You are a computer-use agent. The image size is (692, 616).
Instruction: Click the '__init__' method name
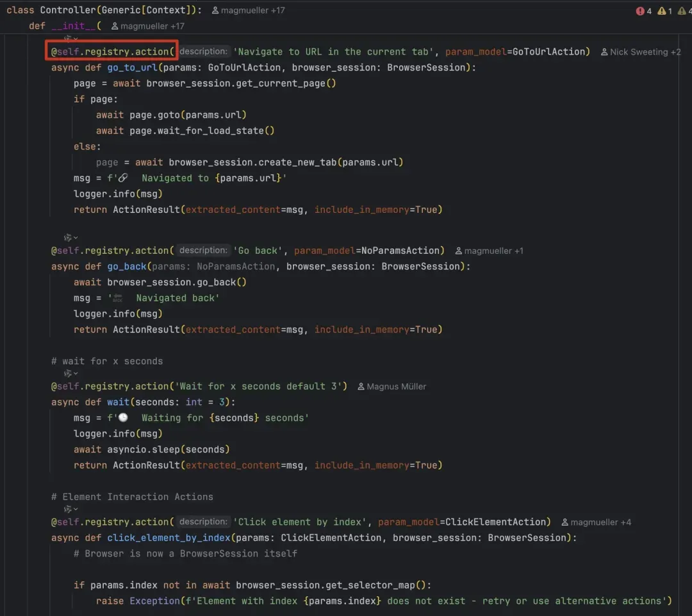(73, 26)
